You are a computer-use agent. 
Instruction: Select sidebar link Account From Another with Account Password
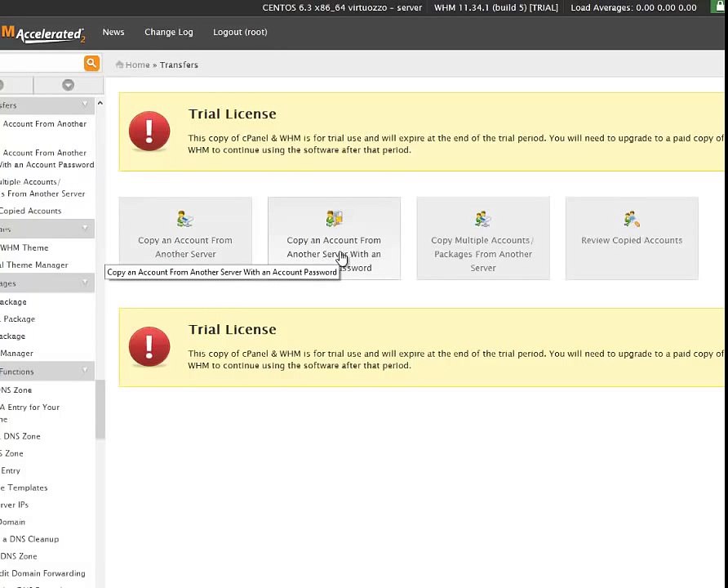pos(47,158)
